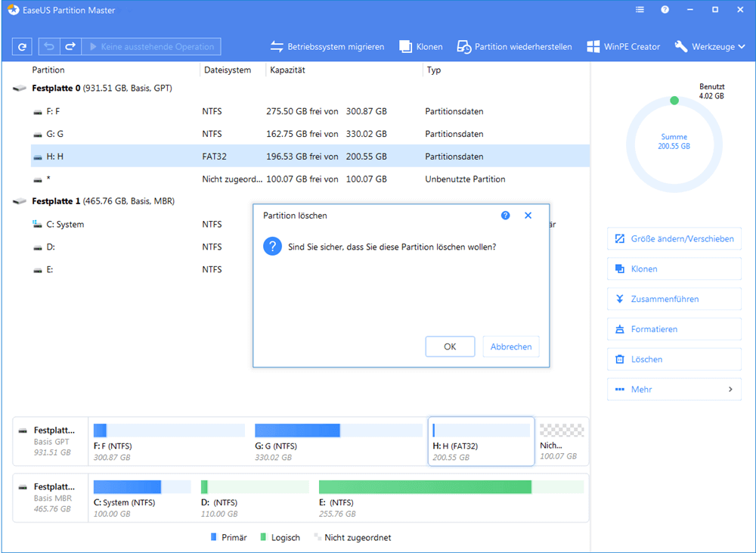Click the E: green usage bar in disk map

(451, 486)
